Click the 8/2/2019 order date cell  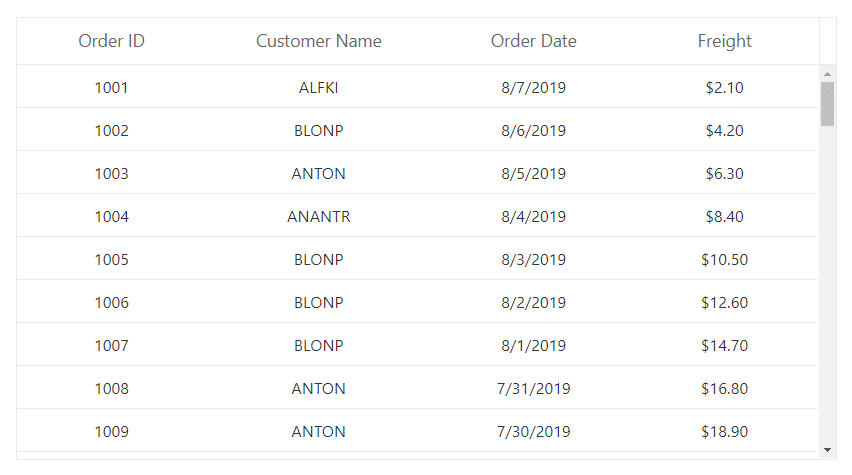click(x=534, y=302)
